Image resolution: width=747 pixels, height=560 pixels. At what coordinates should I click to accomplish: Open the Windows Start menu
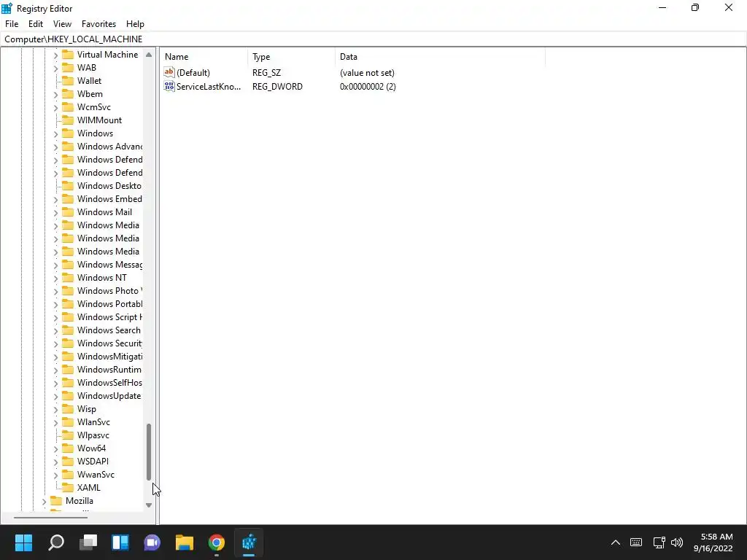[x=23, y=542]
